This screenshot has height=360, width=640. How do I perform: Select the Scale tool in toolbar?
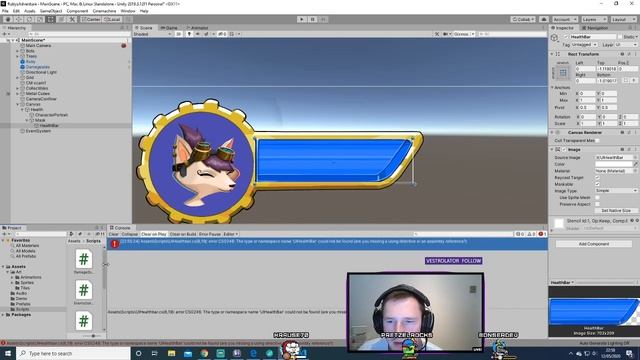[x=40, y=19]
